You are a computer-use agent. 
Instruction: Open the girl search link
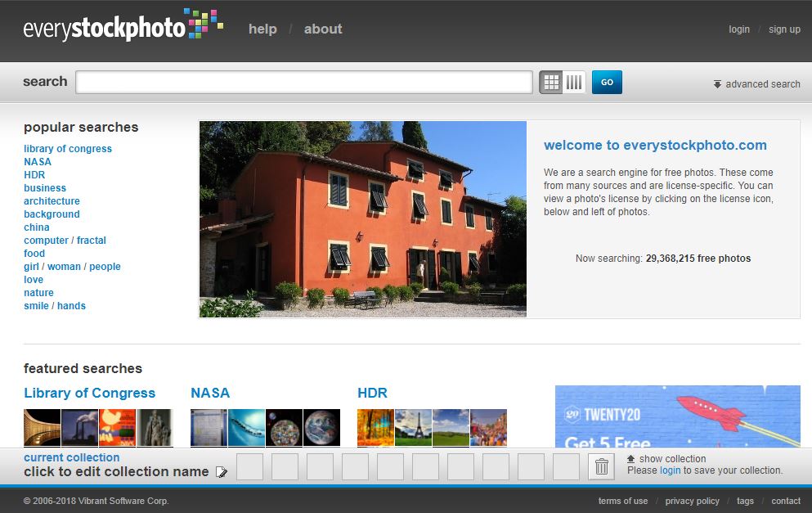31,267
